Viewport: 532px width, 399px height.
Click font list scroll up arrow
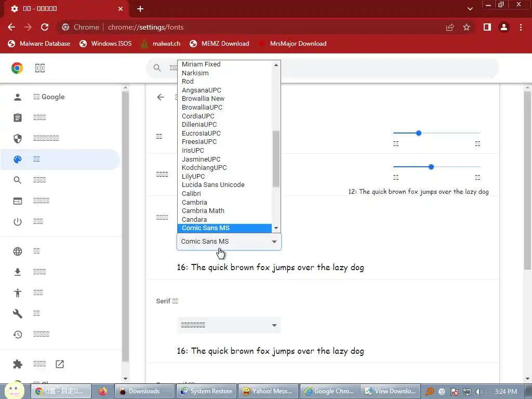(276, 65)
